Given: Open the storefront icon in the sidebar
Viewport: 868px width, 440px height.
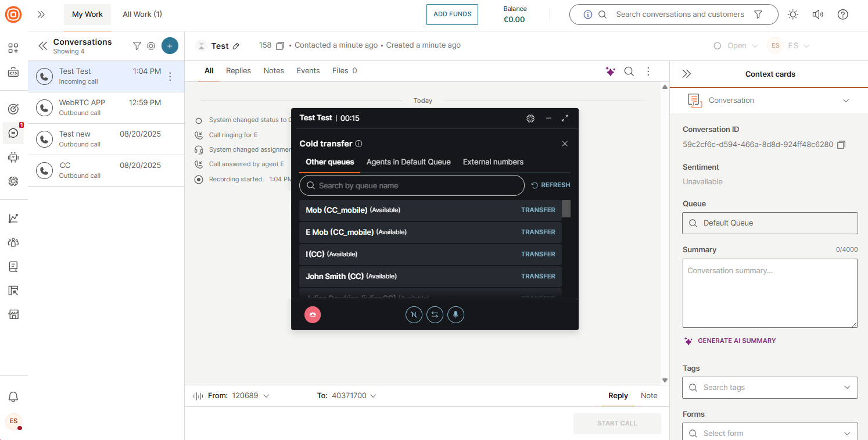Looking at the screenshot, I should (13, 314).
